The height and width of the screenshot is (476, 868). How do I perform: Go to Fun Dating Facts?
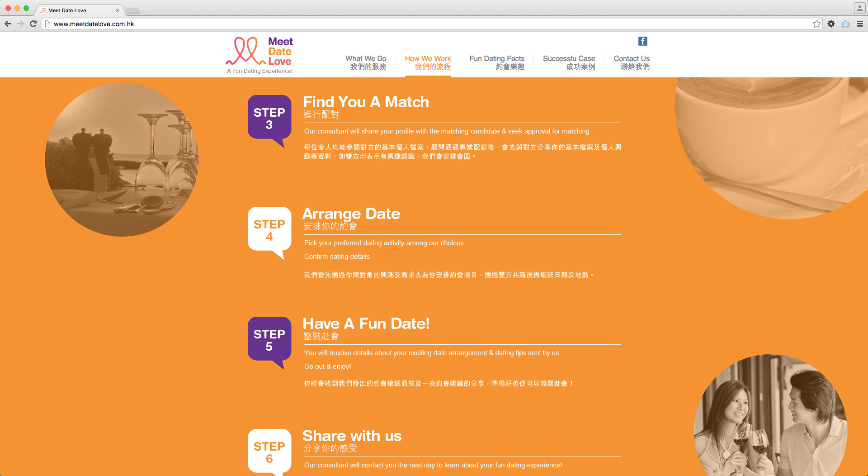pyautogui.click(x=497, y=62)
